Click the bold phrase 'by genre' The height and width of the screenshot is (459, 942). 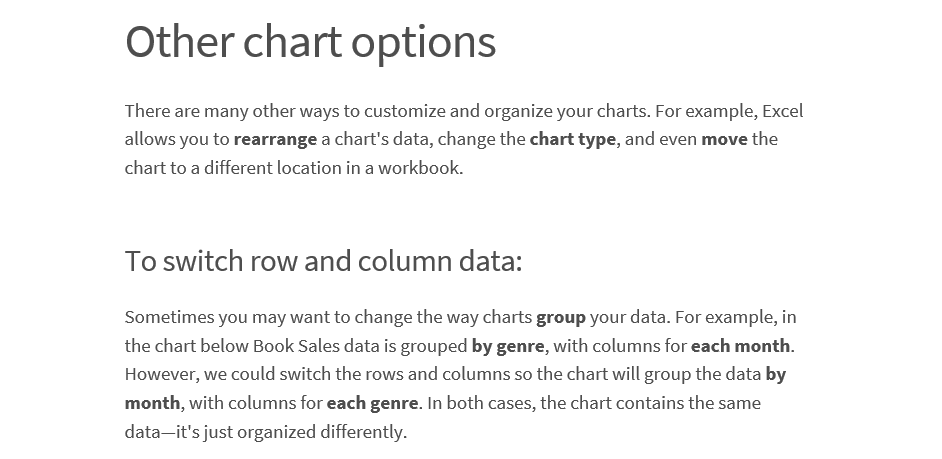[x=508, y=346]
